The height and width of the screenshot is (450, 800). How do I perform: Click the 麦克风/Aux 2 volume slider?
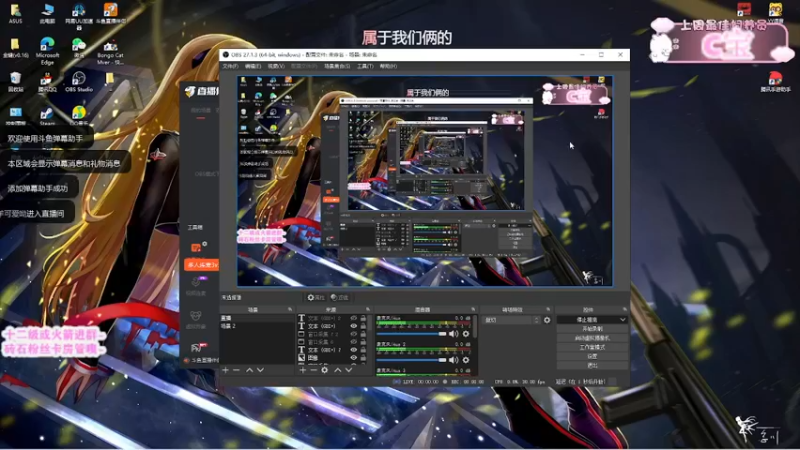pos(412,360)
